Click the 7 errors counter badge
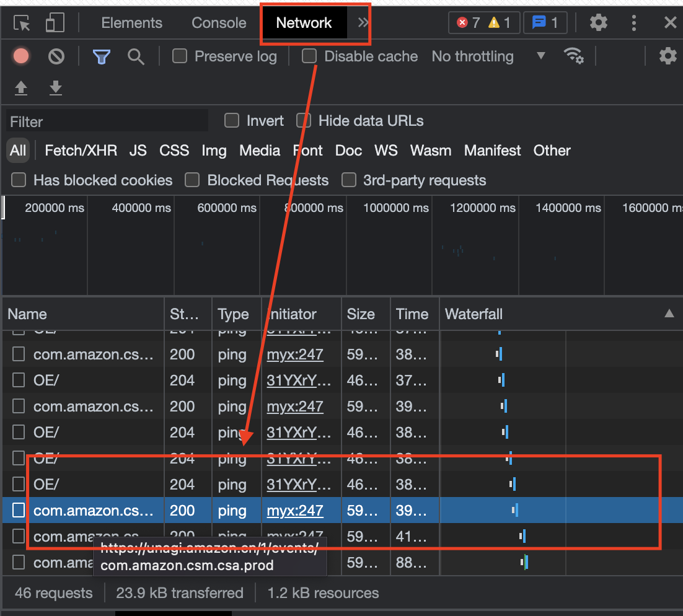The image size is (683, 616). (x=469, y=23)
